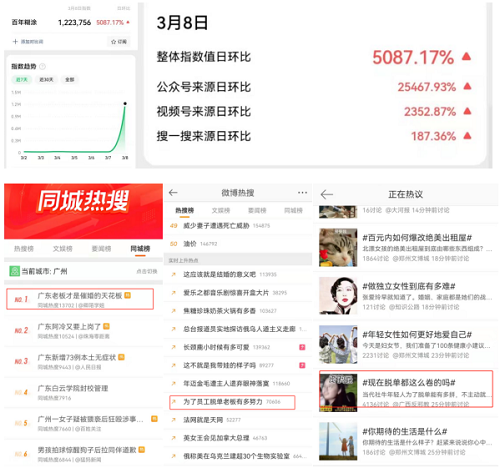The height and width of the screenshot is (473, 500).
Task: Click the star 订阅 subscribe button
Action: (x=119, y=42)
